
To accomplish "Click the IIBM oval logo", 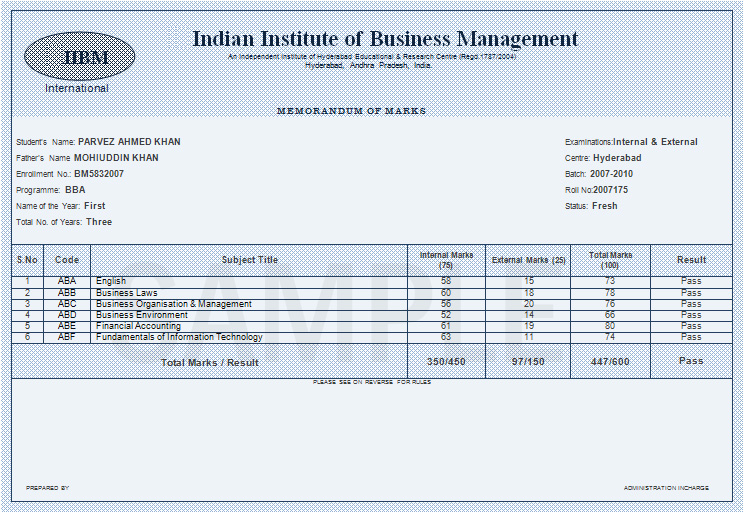I will pyautogui.click(x=79, y=56).
